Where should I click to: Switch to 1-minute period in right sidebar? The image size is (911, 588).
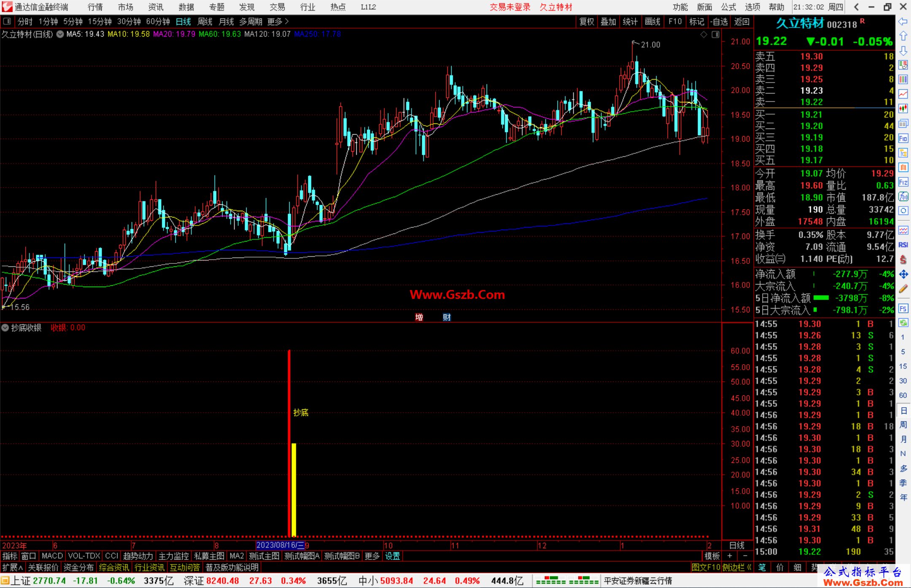click(x=903, y=337)
